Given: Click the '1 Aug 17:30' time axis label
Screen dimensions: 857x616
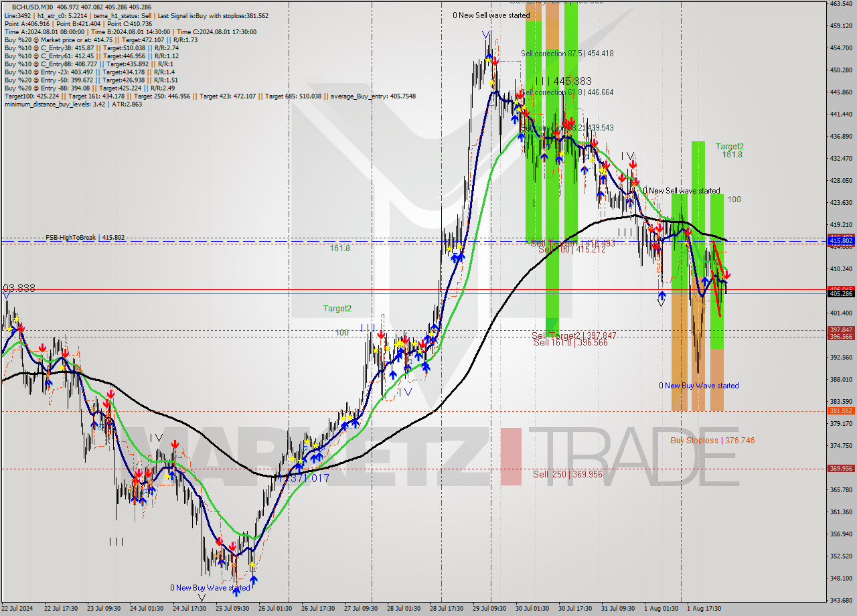Looking at the screenshot, I should click(x=703, y=609).
